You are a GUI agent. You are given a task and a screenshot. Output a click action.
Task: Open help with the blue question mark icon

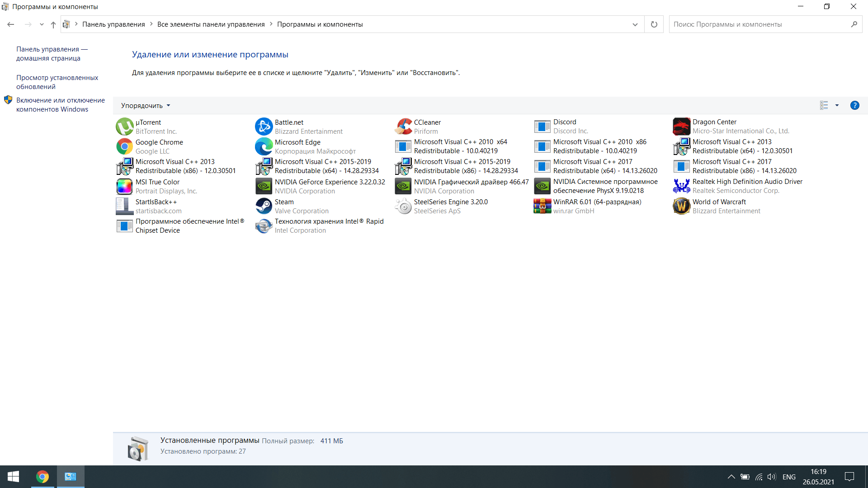point(854,105)
